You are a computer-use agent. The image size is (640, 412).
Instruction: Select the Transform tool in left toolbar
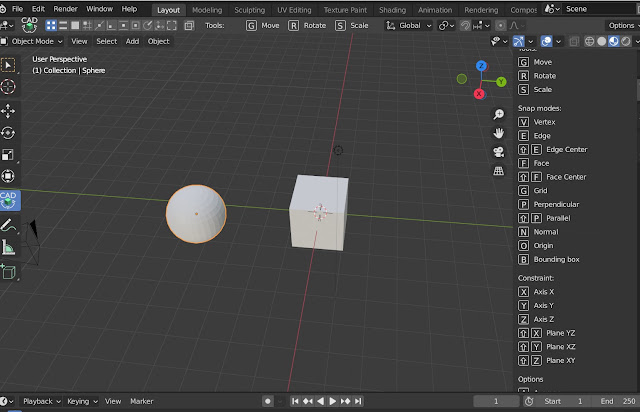pyautogui.click(x=8, y=176)
